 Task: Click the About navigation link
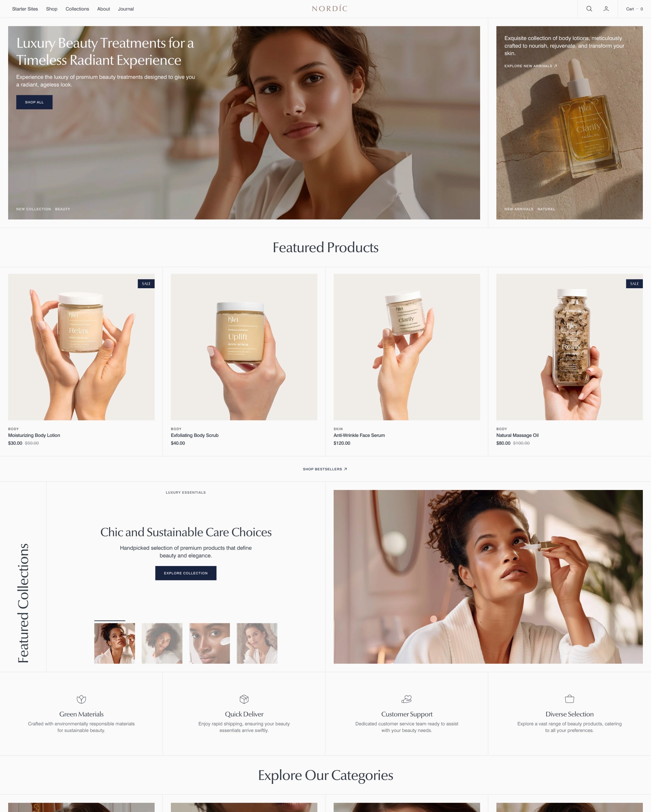(104, 9)
